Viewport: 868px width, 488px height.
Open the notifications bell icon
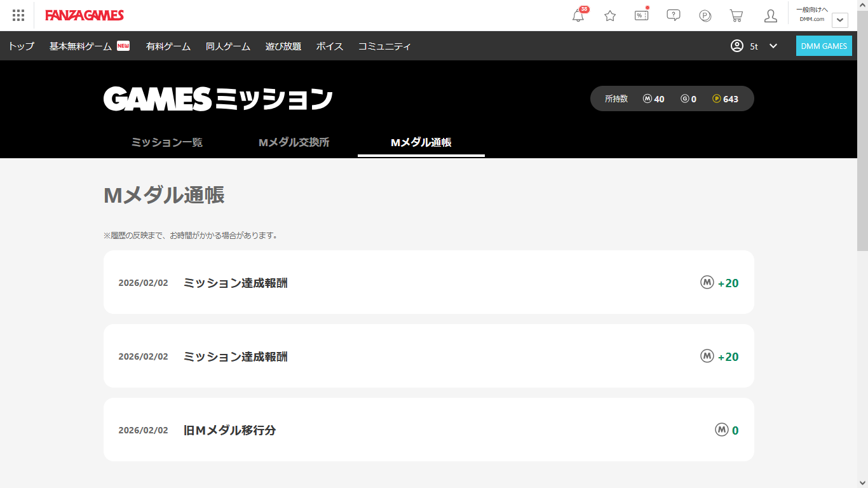click(x=578, y=16)
